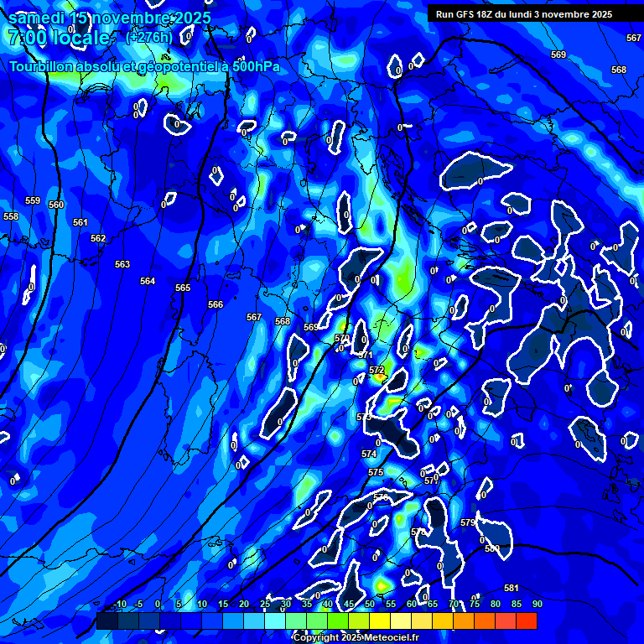Click the 566 contour label on map

coord(216,304)
